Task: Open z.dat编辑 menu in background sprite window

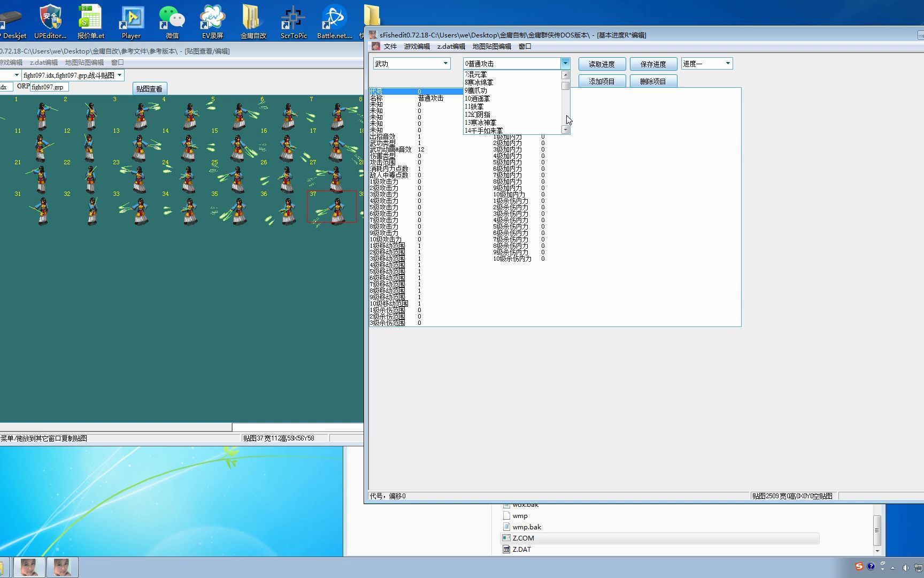Action: [44, 63]
